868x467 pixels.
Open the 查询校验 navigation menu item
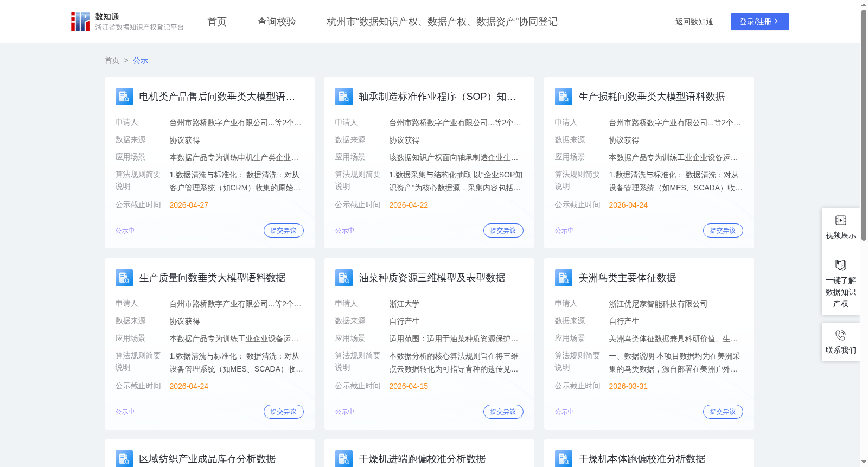coord(277,22)
